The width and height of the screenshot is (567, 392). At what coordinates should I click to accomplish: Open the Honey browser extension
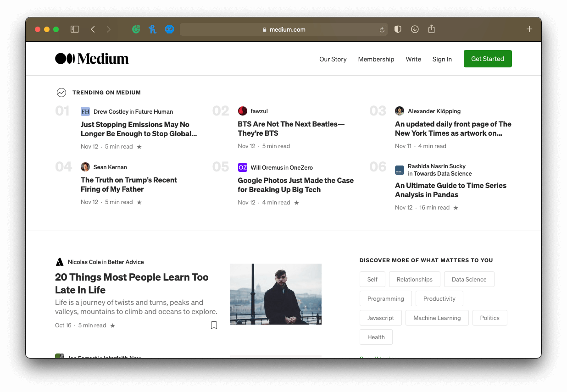click(x=152, y=29)
